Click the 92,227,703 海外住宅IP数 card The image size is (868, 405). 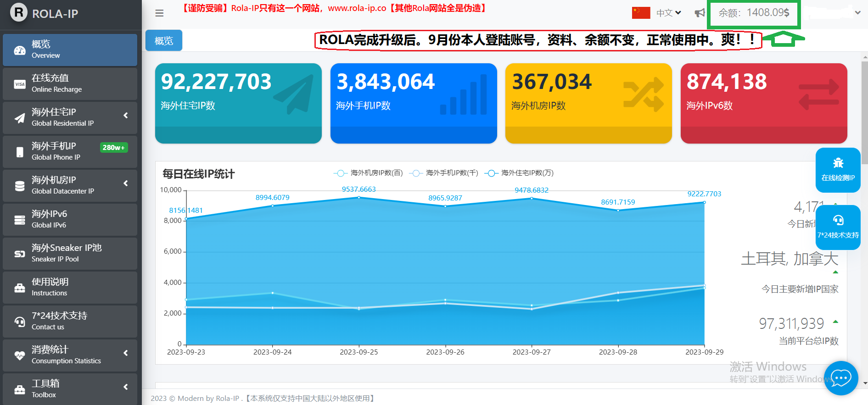[238, 103]
